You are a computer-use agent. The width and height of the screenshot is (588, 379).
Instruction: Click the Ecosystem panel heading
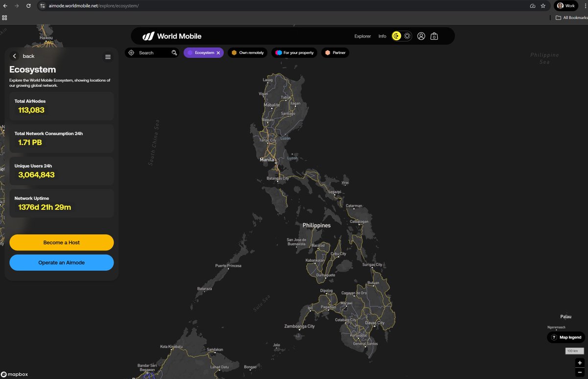[x=32, y=70]
